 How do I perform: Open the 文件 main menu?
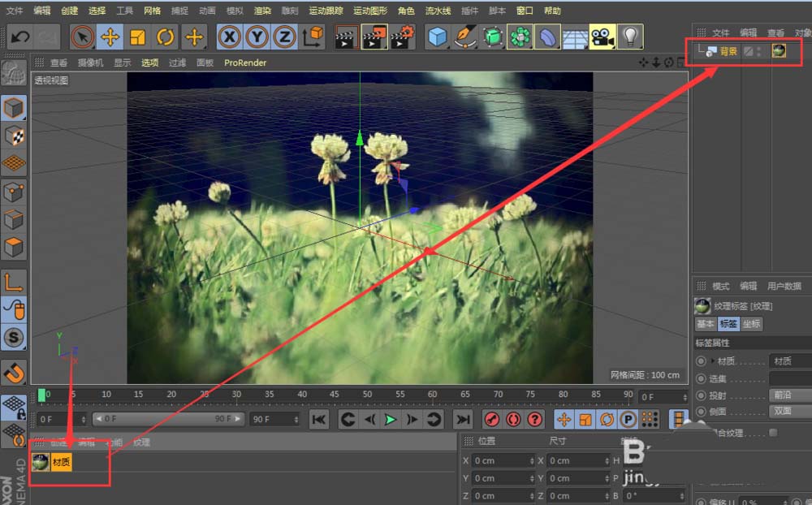15,11
